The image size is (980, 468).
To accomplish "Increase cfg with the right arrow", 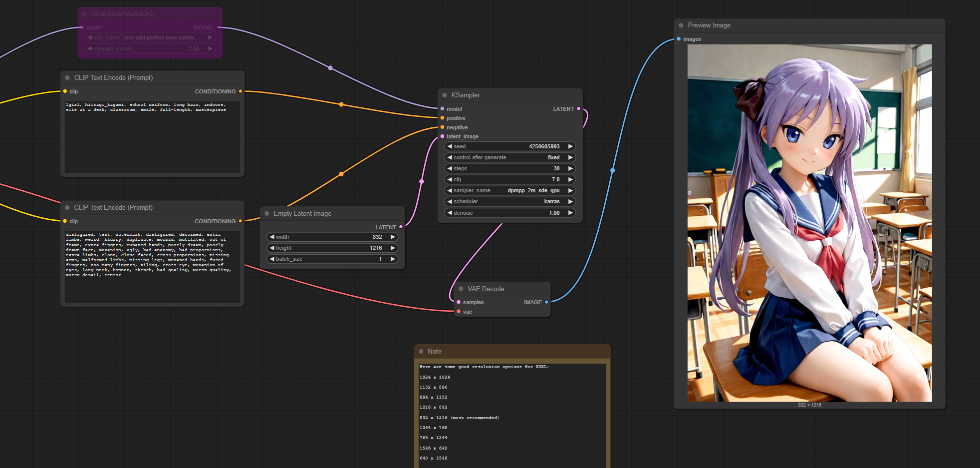I will [570, 179].
